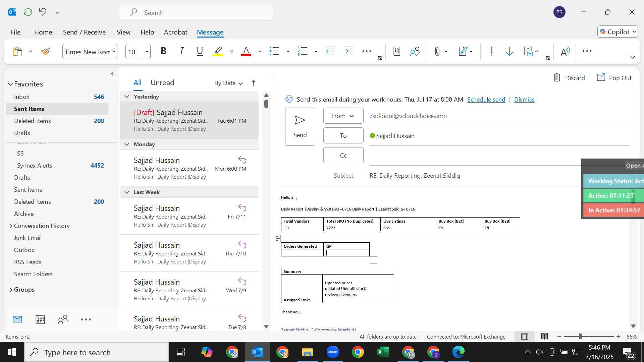Collapse the Favorites folder group
The width and height of the screenshot is (644, 362).
point(10,84)
